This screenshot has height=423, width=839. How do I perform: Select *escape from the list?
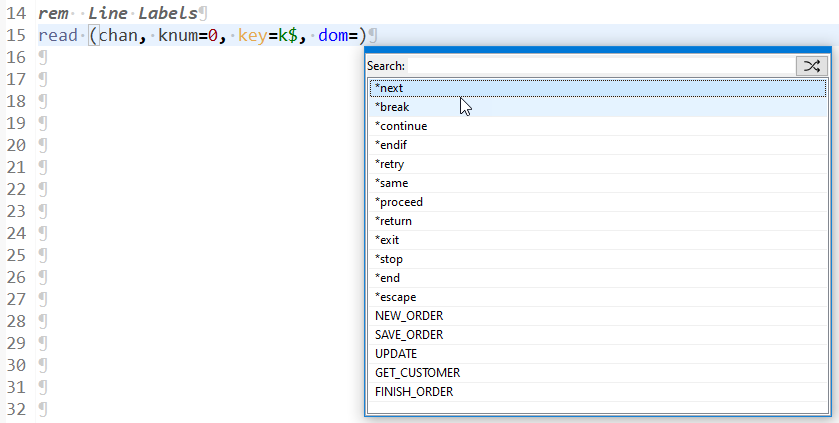pyautogui.click(x=395, y=297)
